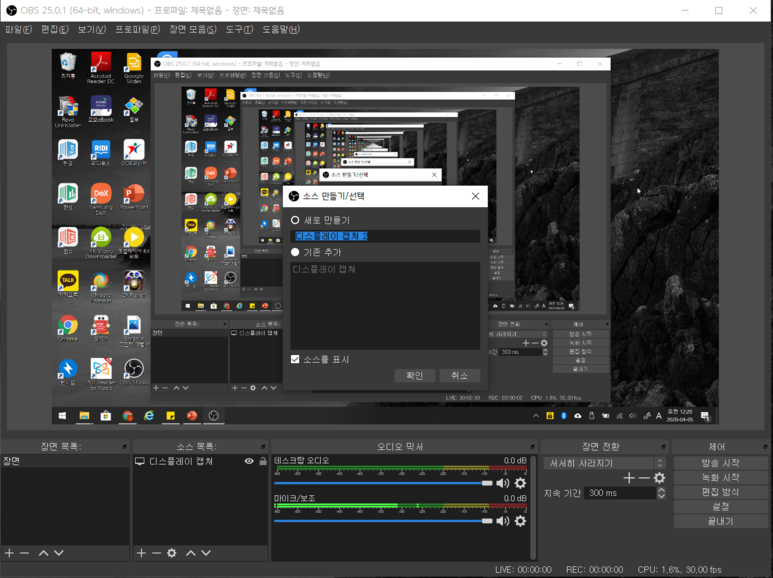Toggle the 소스를 표시 checkbox
Image resolution: width=773 pixels, height=578 pixels.
pyautogui.click(x=295, y=359)
